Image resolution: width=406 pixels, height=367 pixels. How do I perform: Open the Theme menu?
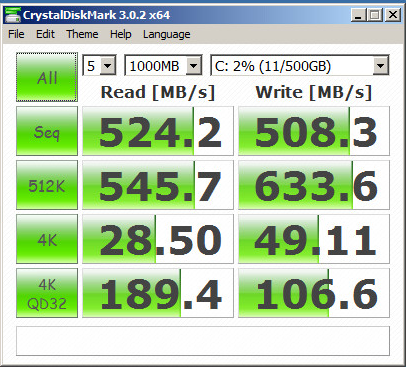coord(82,34)
